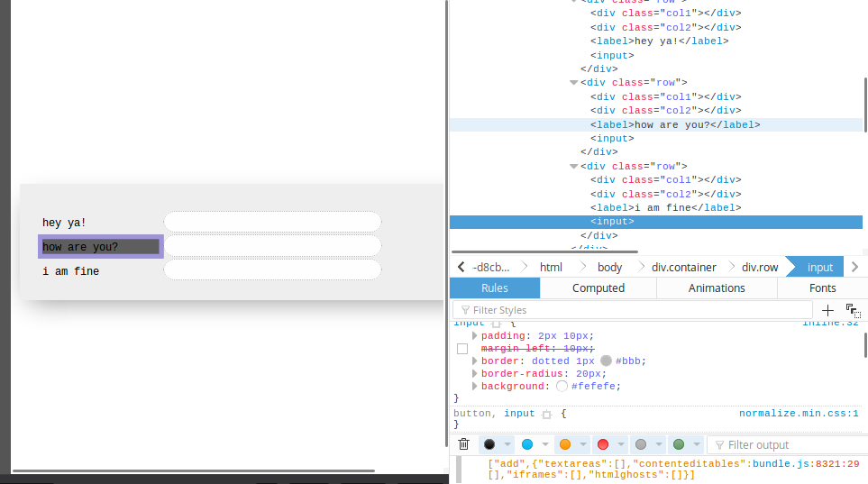Select the div.row breadcrumb

pyautogui.click(x=760, y=267)
